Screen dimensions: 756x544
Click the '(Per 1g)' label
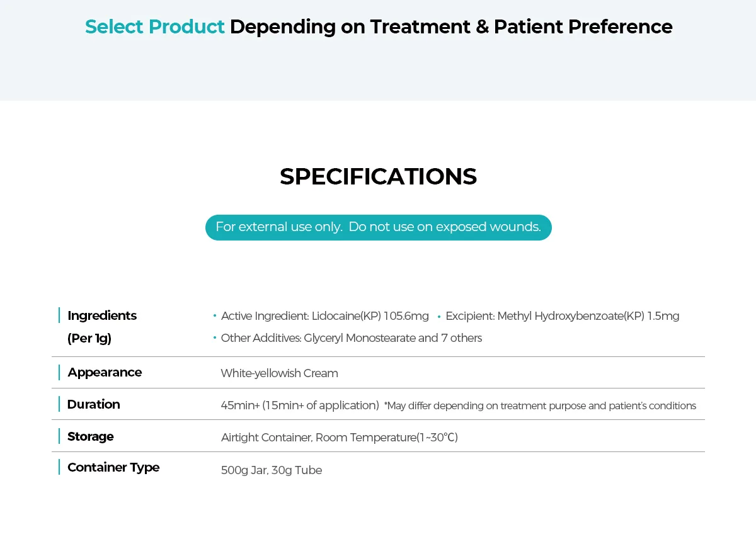(89, 338)
